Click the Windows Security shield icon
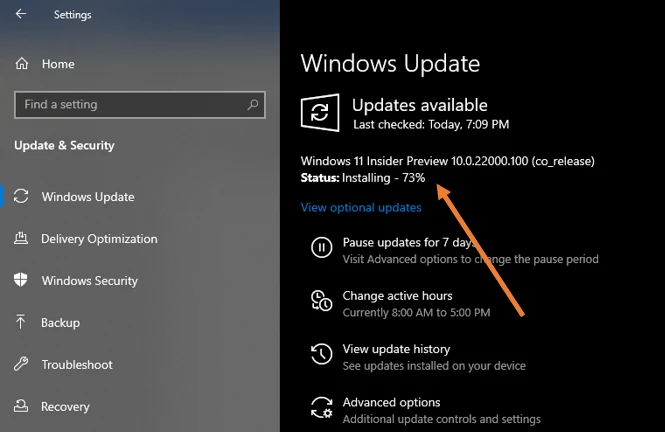665x432 pixels. [20, 280]
